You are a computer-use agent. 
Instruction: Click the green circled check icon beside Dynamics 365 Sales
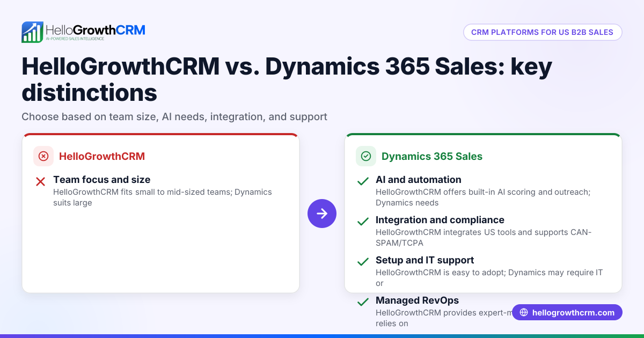[366, 156]
